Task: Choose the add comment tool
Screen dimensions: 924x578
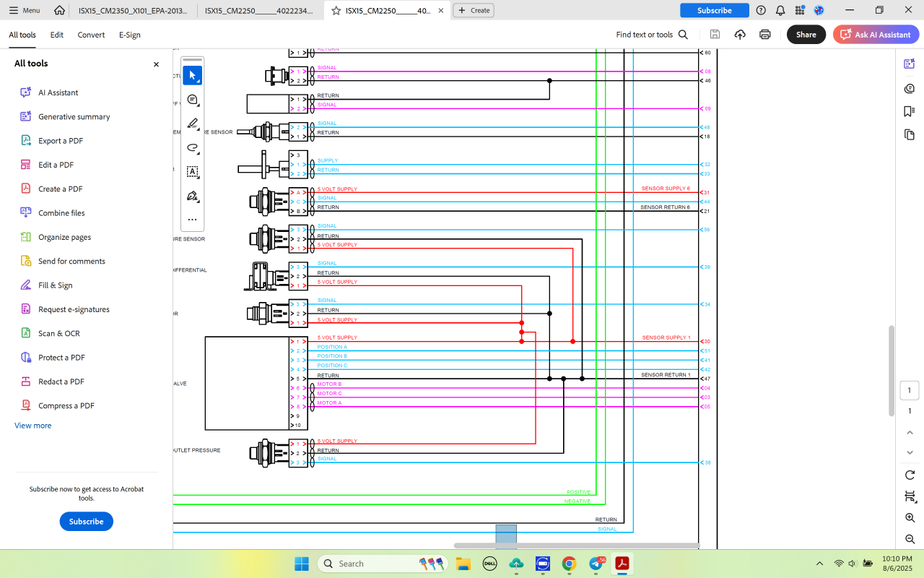Action: (192, 100)
